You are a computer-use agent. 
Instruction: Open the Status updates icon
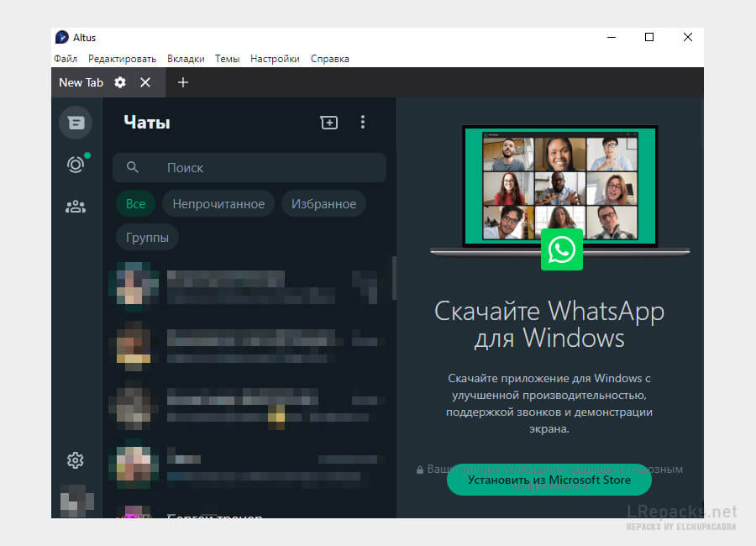76,165
